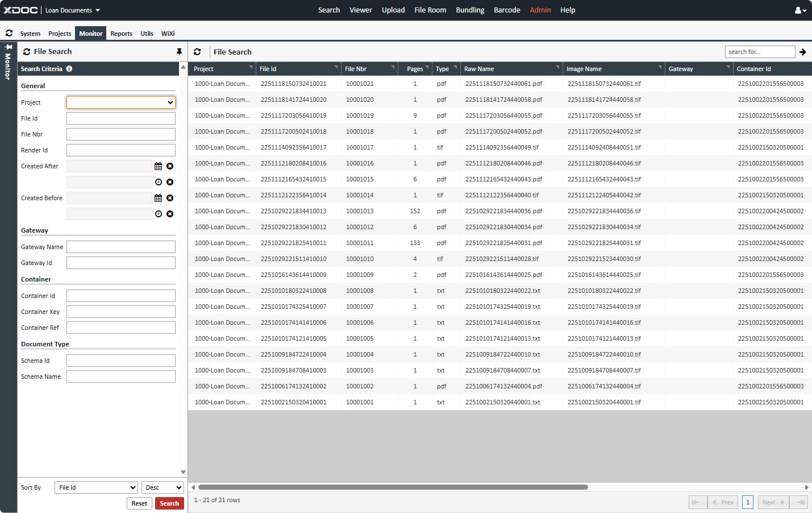Viewport: 812px width, 513px height.
Task: Click File Id 2251002150320410001
Action: click(x=294, y=402)
